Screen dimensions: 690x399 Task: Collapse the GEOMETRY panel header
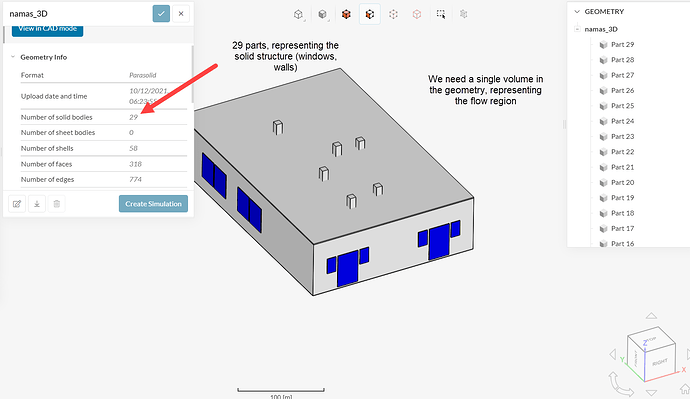pyautogui.click(x=577, y=11)
